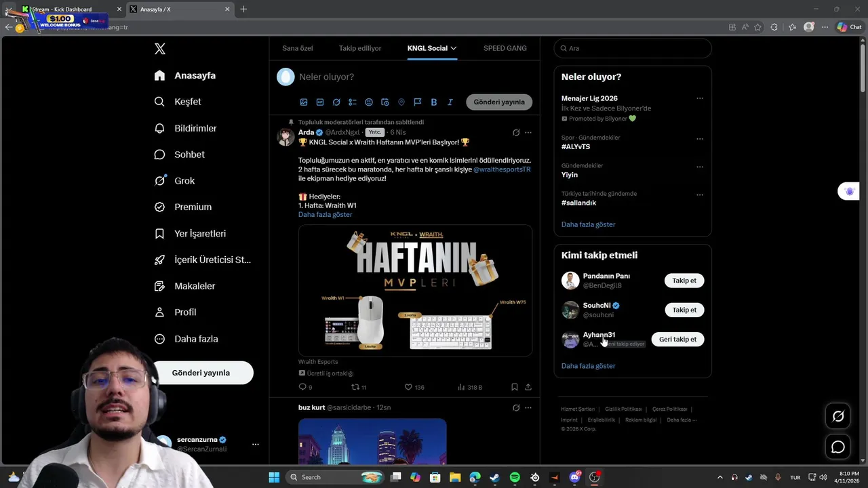Expand the KNGL Social tab dropdown
The height and width of the screenshot is (488, 868).
tap(454, 48)
